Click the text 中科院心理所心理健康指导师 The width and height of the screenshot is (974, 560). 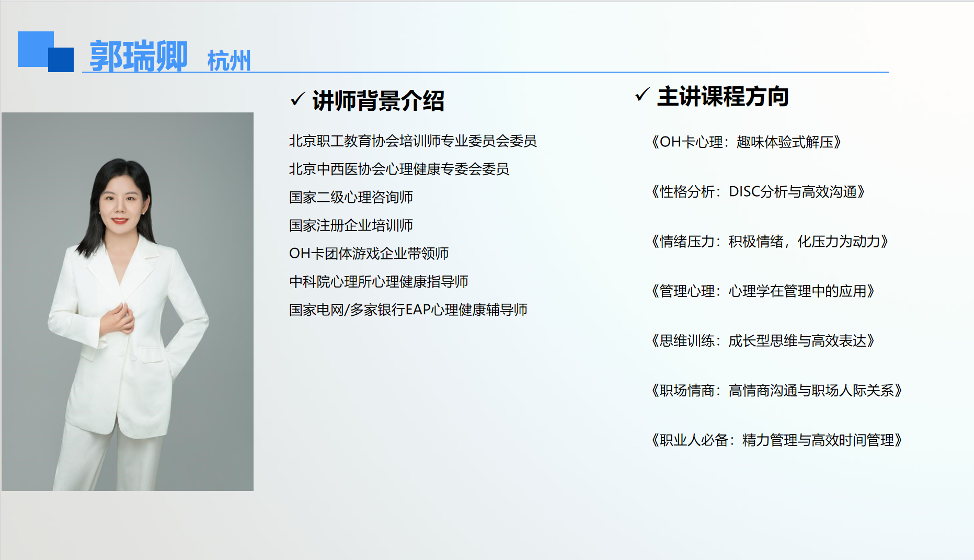point(379,282)
